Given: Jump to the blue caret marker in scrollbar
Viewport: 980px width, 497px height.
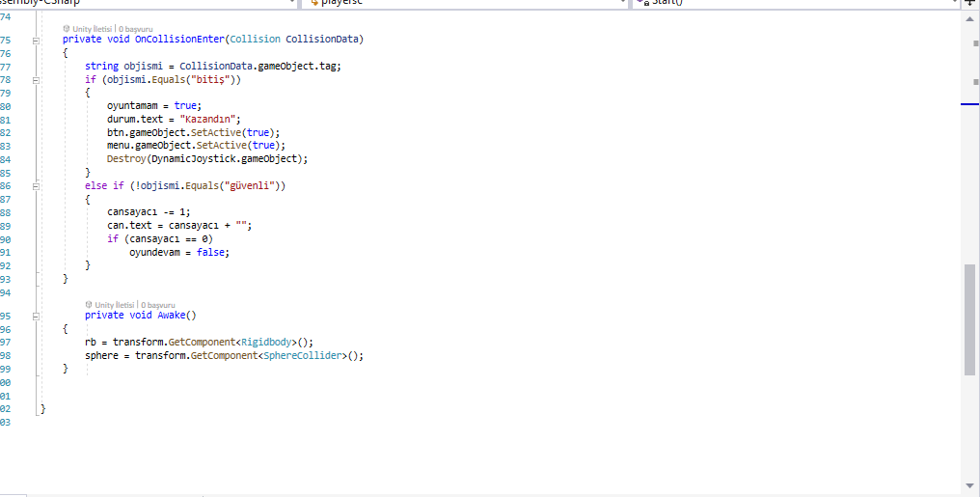Looking at the screenshot, I should [969, 104].
